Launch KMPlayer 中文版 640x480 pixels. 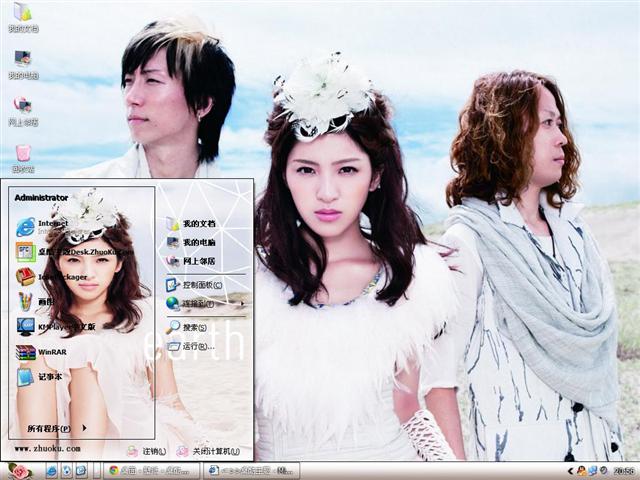click(56, 327)
